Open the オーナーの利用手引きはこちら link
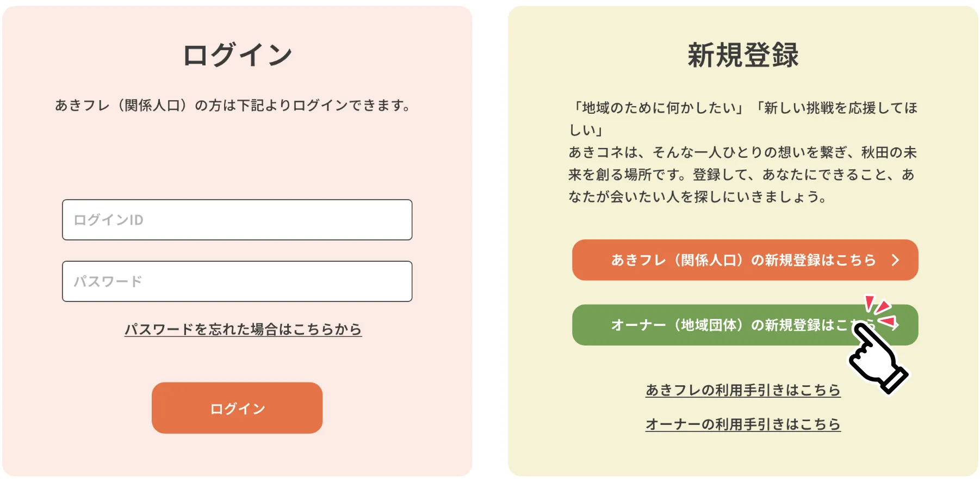The image size is (980, 481). 743,424
